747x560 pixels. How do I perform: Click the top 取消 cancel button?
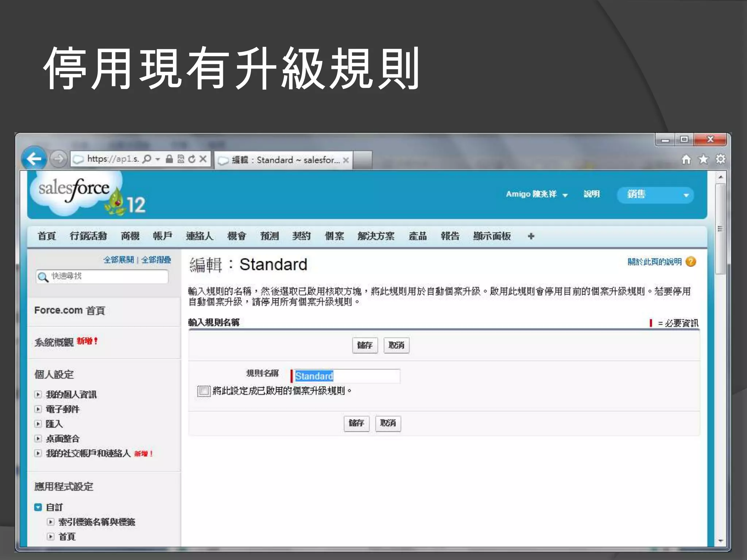[x=396, y=345]
